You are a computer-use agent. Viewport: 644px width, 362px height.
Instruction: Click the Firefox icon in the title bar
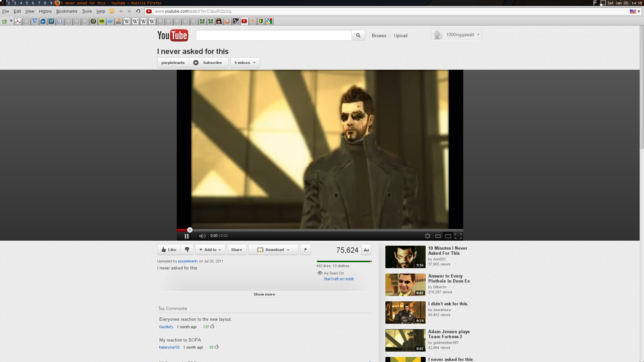pos(57,3)
